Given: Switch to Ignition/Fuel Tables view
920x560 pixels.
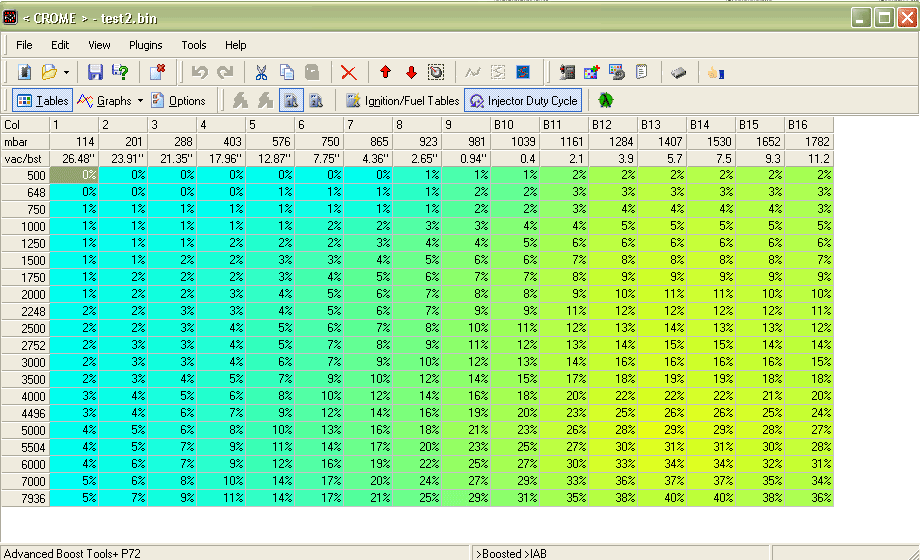Looking at the screenshot, I should (402, 100).
